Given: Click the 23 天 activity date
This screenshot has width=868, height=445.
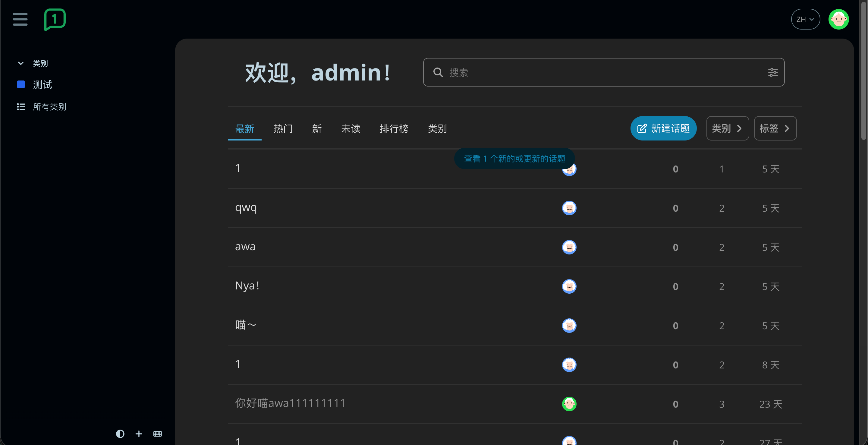Looking at the screenshot, I should coord(770,404).
